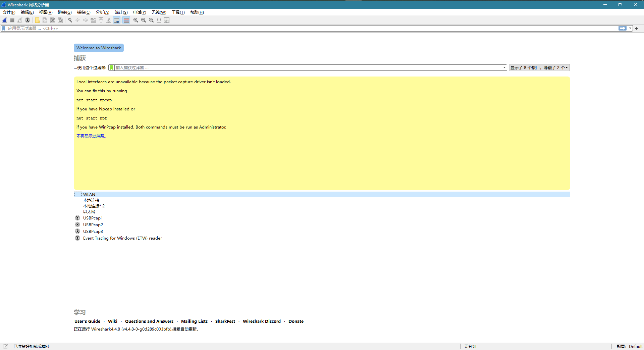Click into the capture filter input field
Screen dimensions: 644x350
tap(308, 68)
